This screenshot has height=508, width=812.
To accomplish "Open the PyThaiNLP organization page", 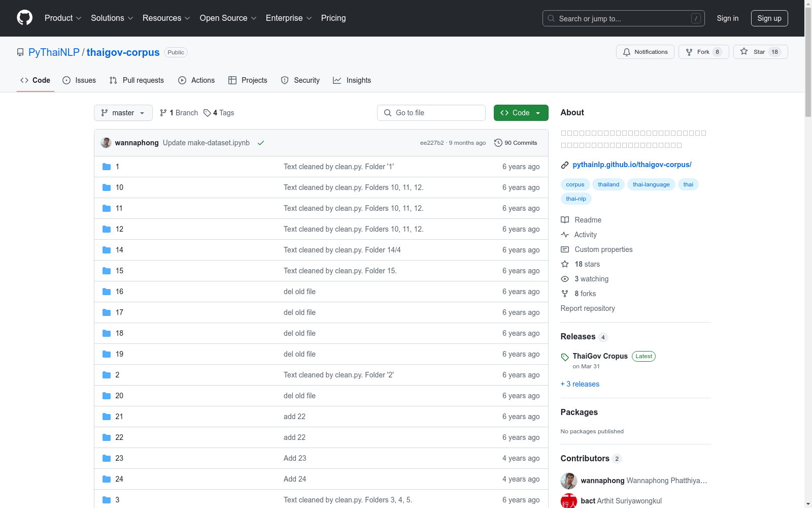I will (x=54, y=52).
